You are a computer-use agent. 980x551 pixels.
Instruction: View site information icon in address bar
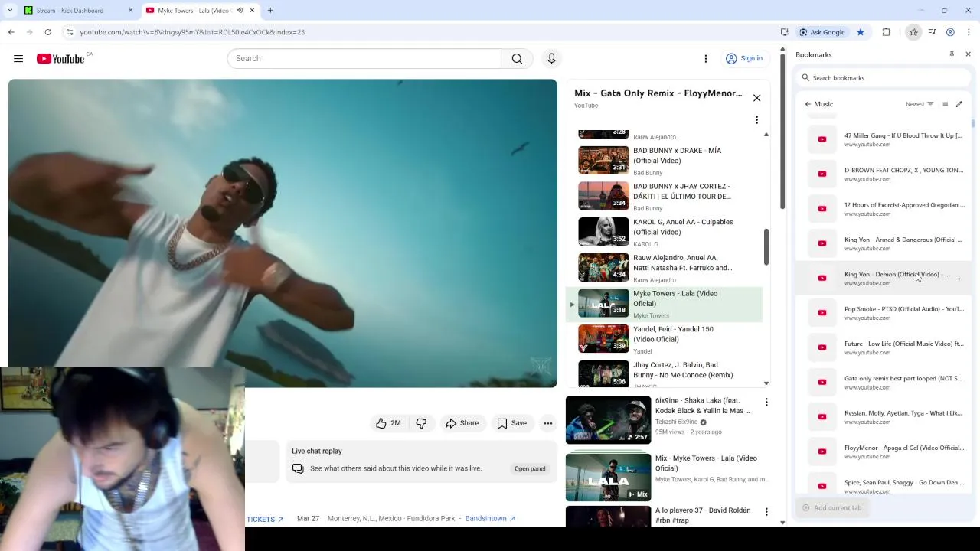(x=70, y=32)
